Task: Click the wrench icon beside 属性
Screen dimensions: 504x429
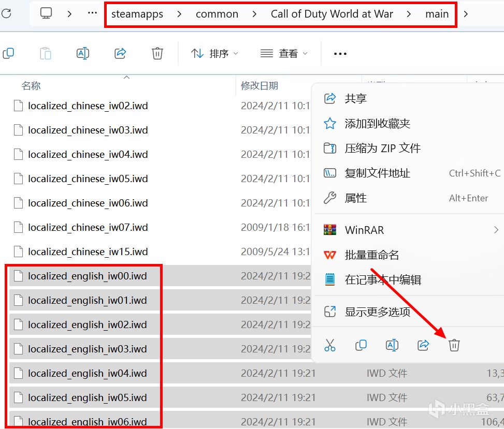Action: coord(330,198)
